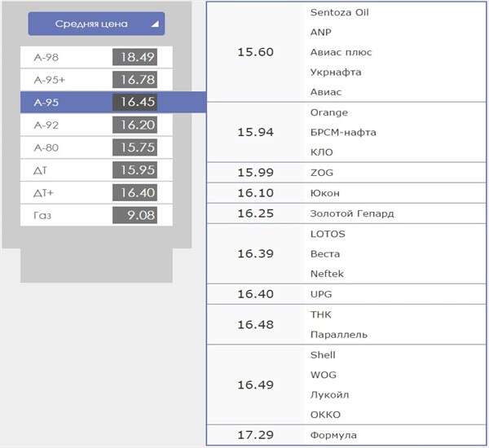This screenshot has height=448, width=489.
Task: Click the dropdown triangle arrow icon
Action: [x=155, y=24]
